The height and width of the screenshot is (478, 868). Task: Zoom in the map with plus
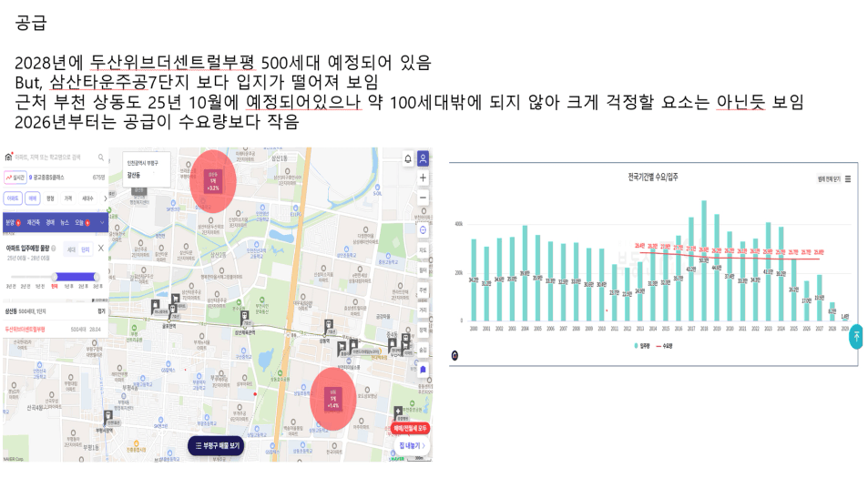(x=423, y=178)
